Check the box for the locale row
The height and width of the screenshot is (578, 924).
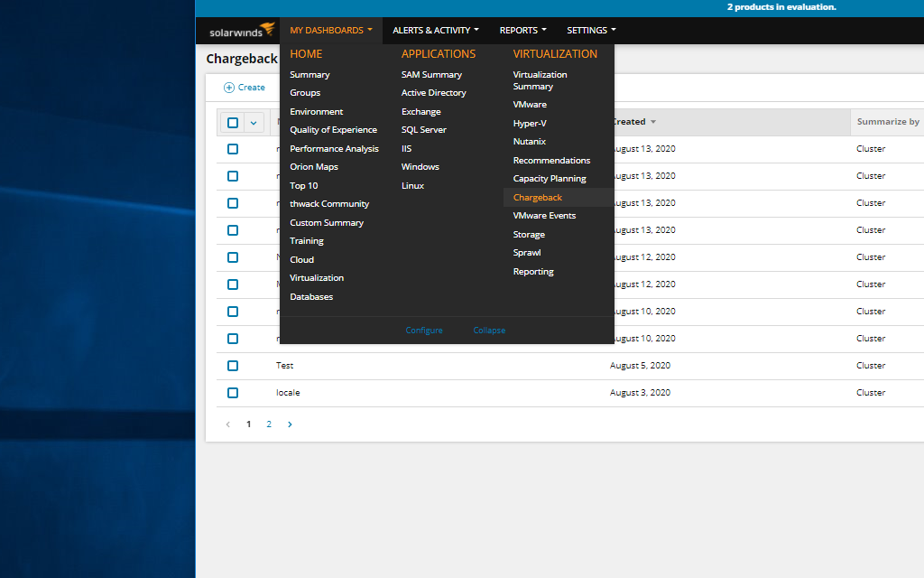click(x=233, y=393)
